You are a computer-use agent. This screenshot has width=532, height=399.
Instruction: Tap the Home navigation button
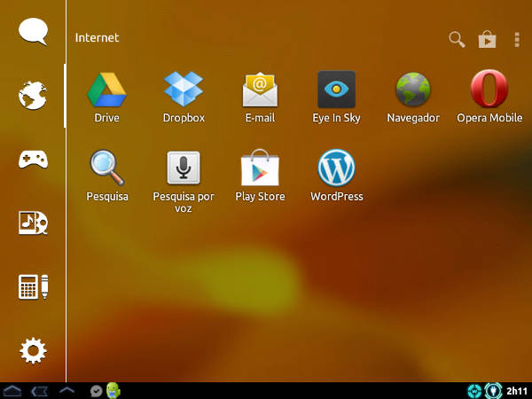pyautogui.click(x=12, y=391)
